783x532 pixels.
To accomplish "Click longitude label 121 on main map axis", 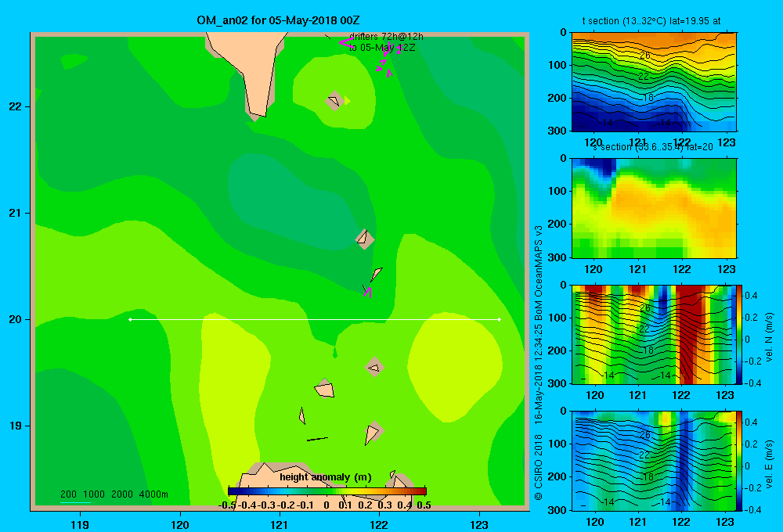I will coord(280,524).
